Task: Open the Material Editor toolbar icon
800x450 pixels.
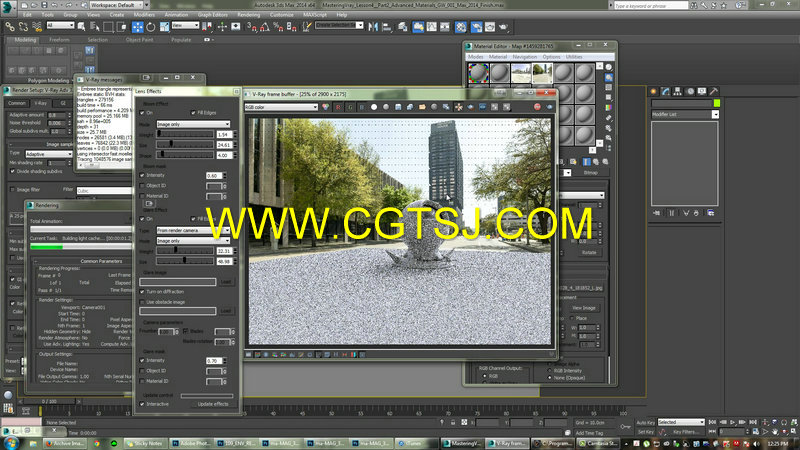Action: (461, 27)
